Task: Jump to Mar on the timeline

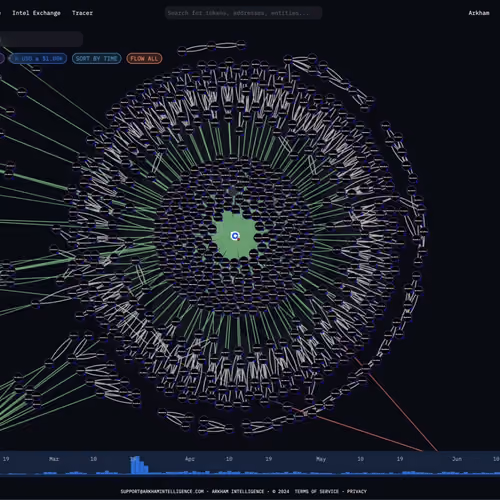Action: 54,459
